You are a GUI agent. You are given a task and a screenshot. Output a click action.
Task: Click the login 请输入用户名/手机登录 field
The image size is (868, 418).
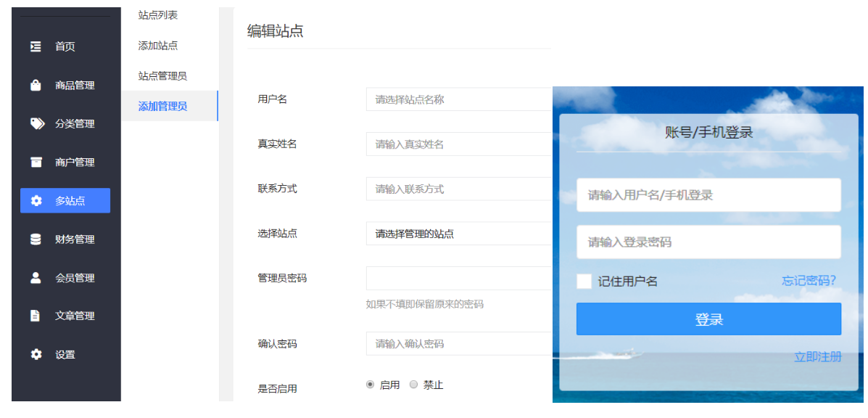tap(708, 195)
